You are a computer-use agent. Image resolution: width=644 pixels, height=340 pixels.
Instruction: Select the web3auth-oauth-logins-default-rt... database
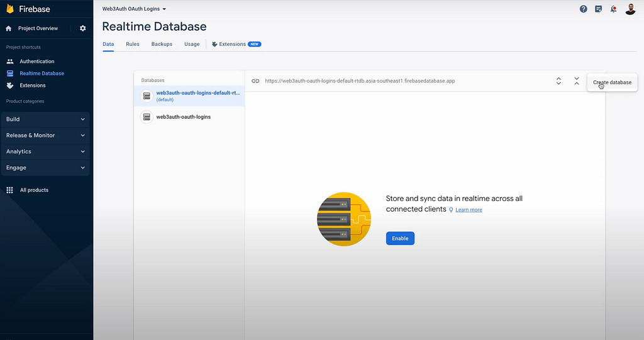click(x=189, y=96)
